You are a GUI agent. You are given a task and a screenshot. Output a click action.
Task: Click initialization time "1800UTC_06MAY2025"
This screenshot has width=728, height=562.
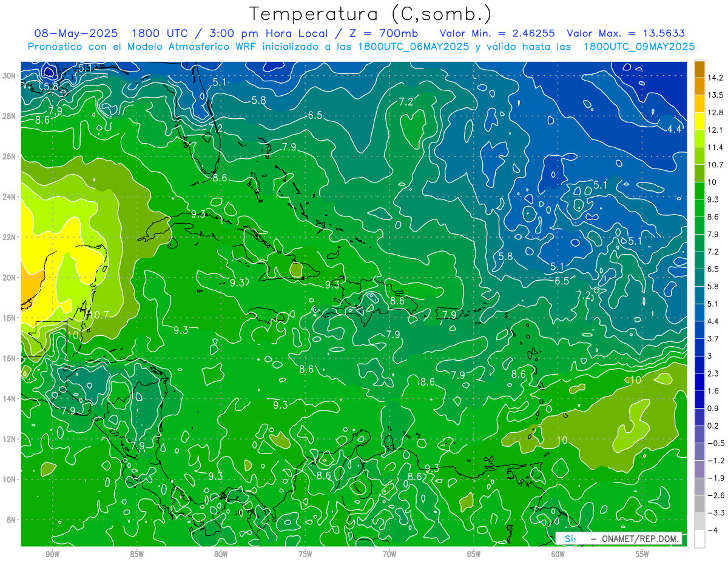coord(413,46)
